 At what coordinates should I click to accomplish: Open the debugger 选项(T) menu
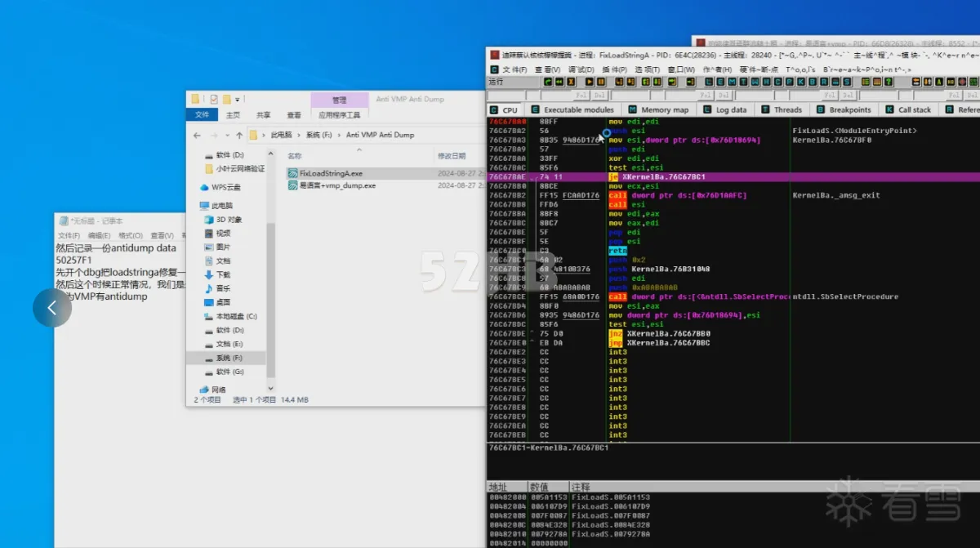click(x=648, y=69)
